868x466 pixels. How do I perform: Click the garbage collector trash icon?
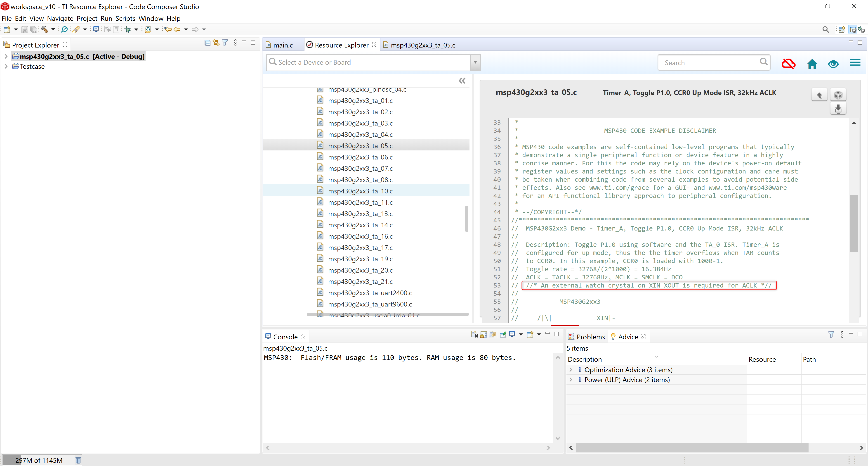(x=78, y=460)
